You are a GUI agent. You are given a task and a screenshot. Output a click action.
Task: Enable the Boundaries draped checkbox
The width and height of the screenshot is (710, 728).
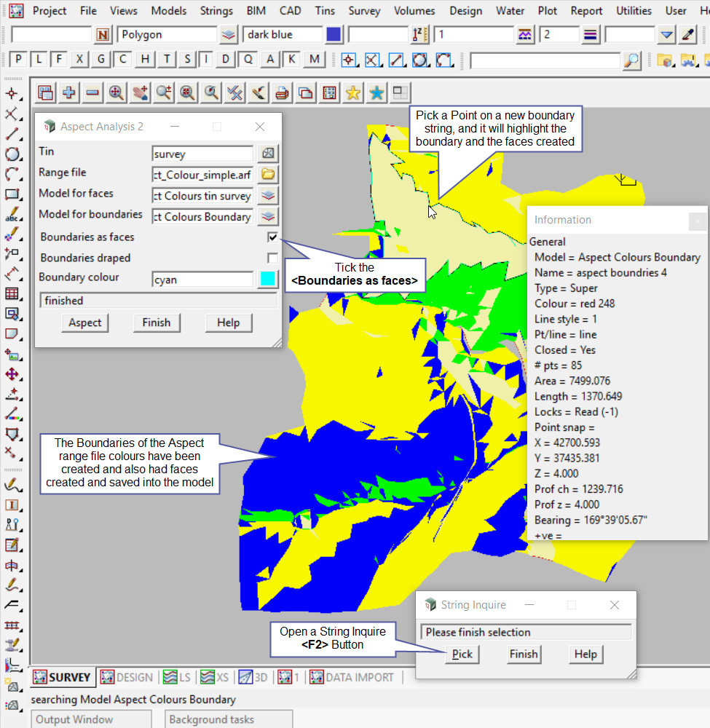click(272, 258)
